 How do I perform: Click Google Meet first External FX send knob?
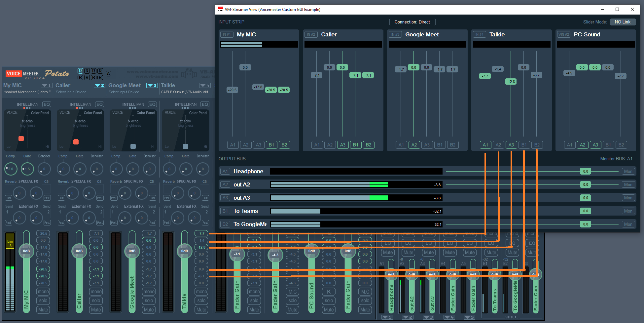(x=125, y=218)
